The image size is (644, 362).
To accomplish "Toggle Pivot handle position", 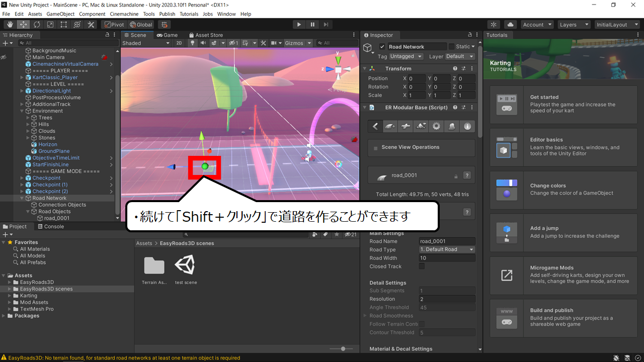I will coord(114,24).
